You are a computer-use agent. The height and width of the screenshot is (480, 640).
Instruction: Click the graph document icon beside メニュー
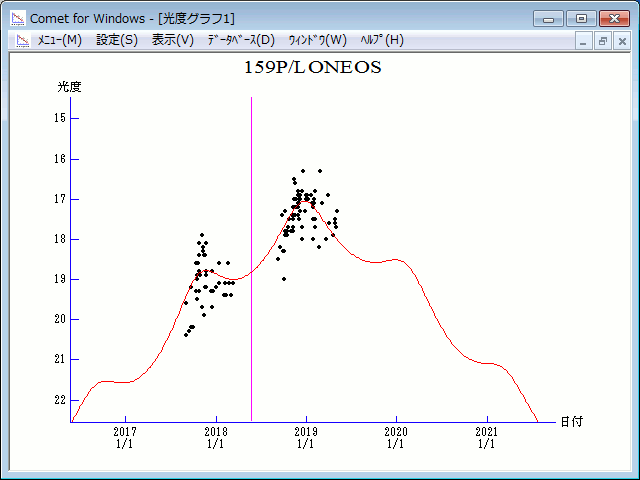[x=22, y=40]
